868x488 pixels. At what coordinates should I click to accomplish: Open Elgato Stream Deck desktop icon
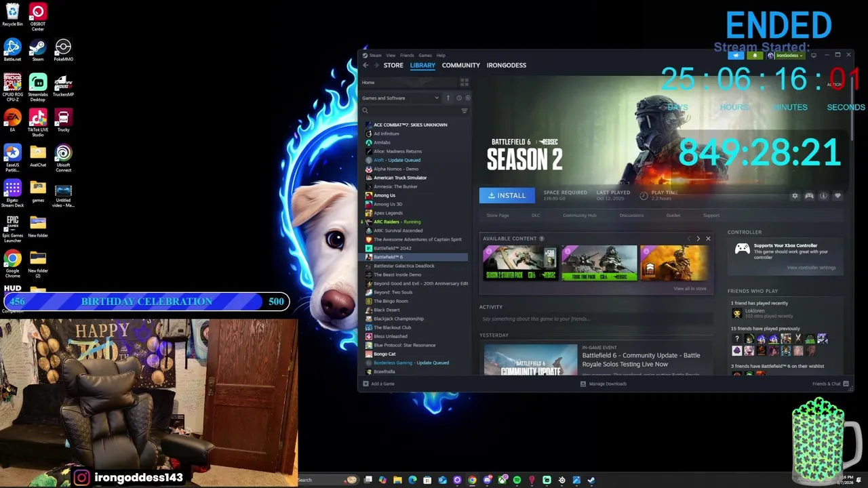pos(12,193)
